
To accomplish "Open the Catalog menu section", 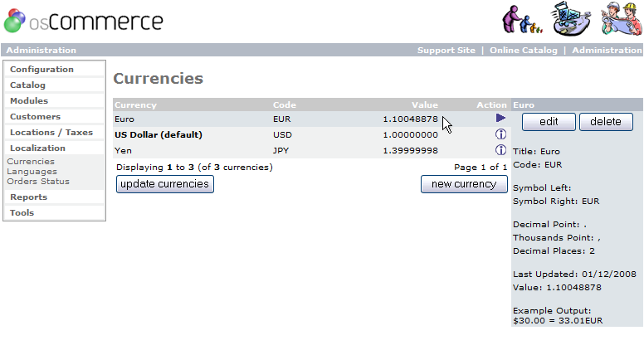I will coord(27,85).
